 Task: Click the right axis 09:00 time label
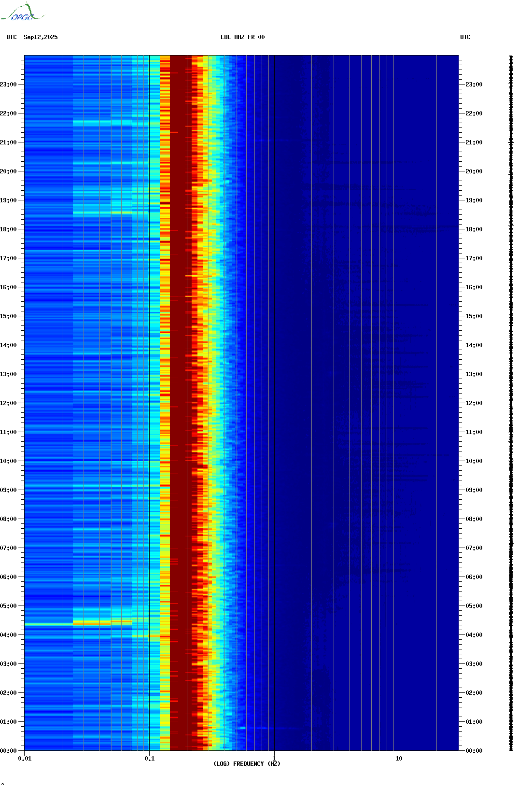(474, 490)
